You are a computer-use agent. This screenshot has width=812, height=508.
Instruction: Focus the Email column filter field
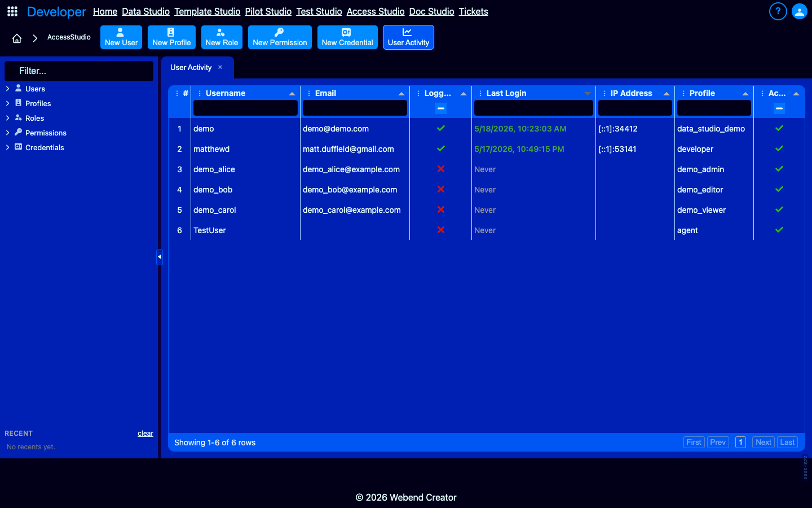click(x=355, y=108)
